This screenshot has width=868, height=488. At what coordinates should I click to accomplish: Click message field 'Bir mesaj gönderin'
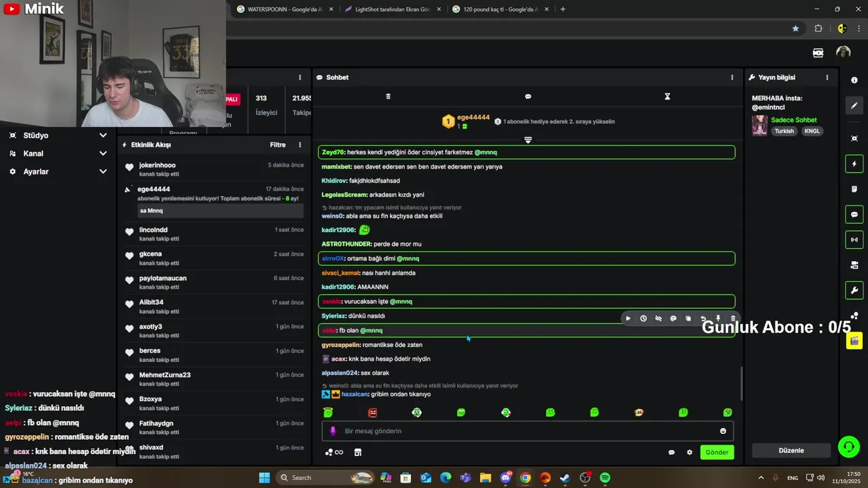[528, 431]
